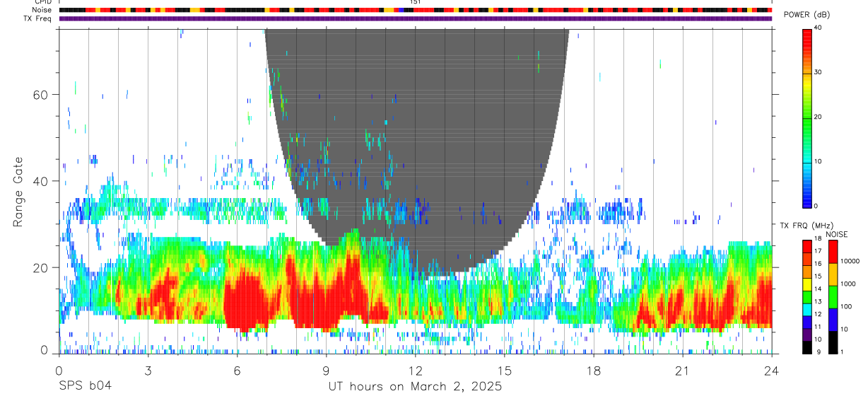
Task: Click the purple TX Freq strip bar
Action: (x=416, y=18)
